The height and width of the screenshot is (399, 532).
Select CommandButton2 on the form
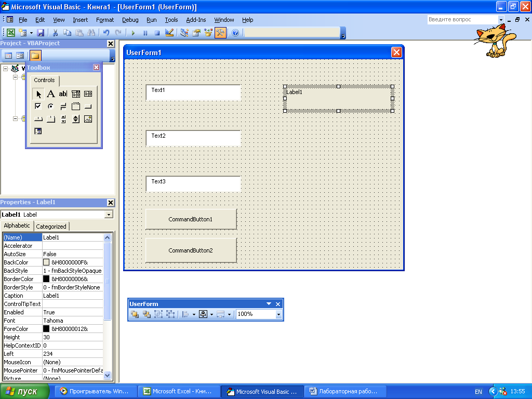pos(191,250)
